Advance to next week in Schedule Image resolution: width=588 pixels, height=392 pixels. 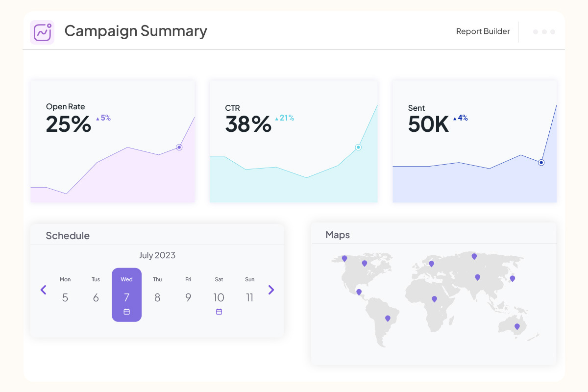271,290
